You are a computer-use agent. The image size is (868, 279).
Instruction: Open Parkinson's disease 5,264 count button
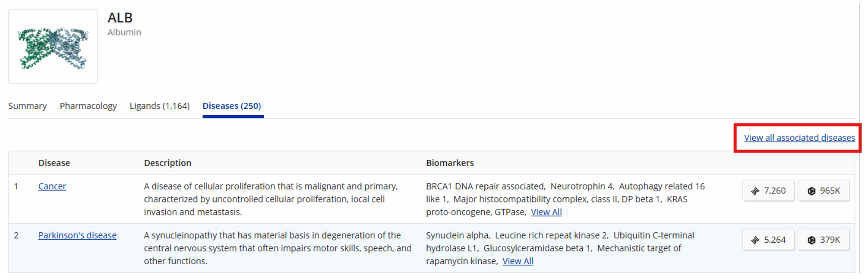[768, 240]
